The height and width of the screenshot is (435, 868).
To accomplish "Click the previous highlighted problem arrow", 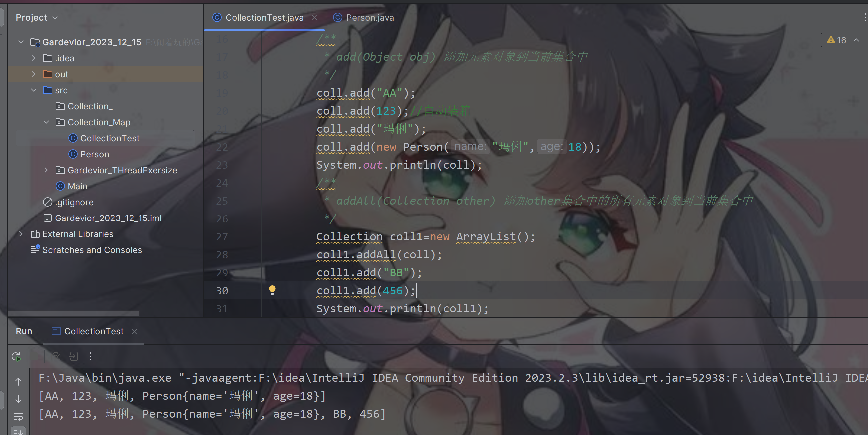I will pos(856,40).
